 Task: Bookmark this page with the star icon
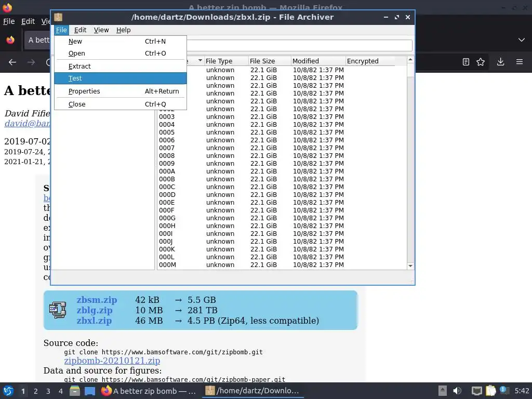481,62
